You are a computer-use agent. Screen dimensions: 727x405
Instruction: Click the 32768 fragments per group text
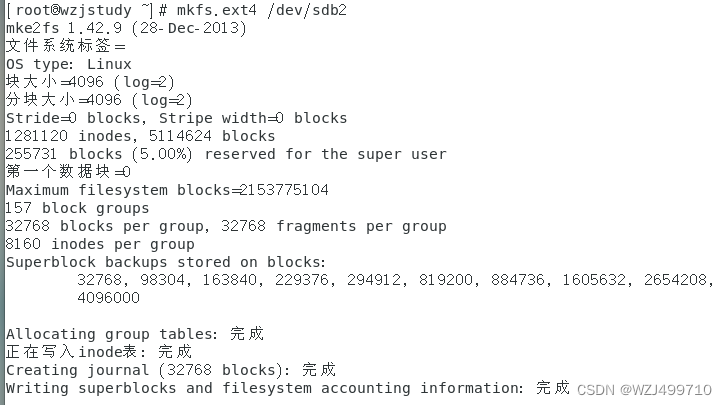pos(333,226)
